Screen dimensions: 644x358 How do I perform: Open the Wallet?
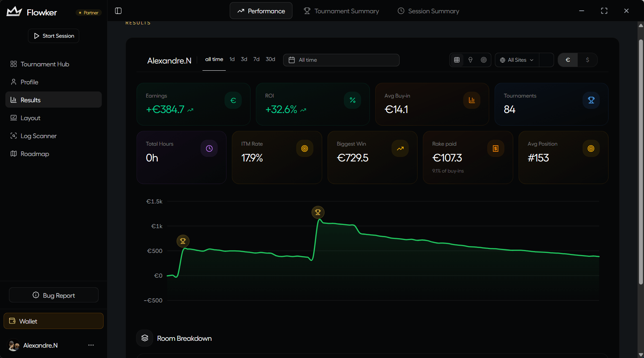tap(53, 321)
